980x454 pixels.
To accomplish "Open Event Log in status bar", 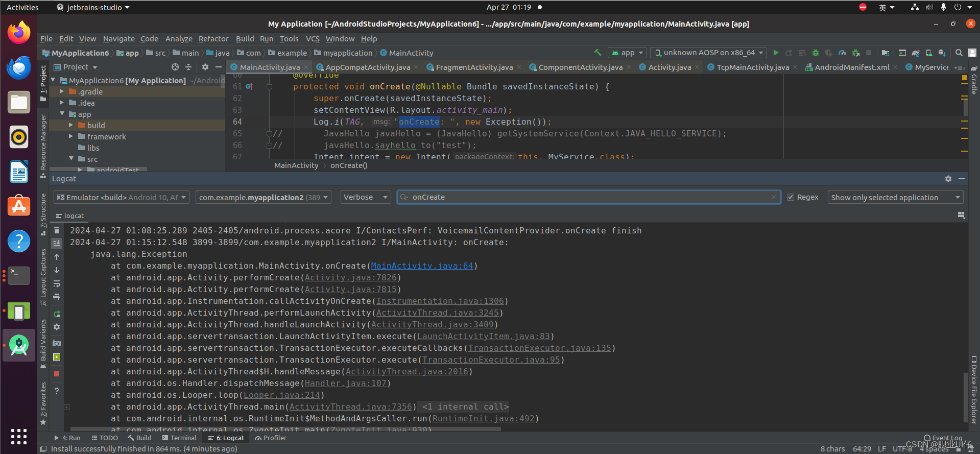I will coord(943,438).
